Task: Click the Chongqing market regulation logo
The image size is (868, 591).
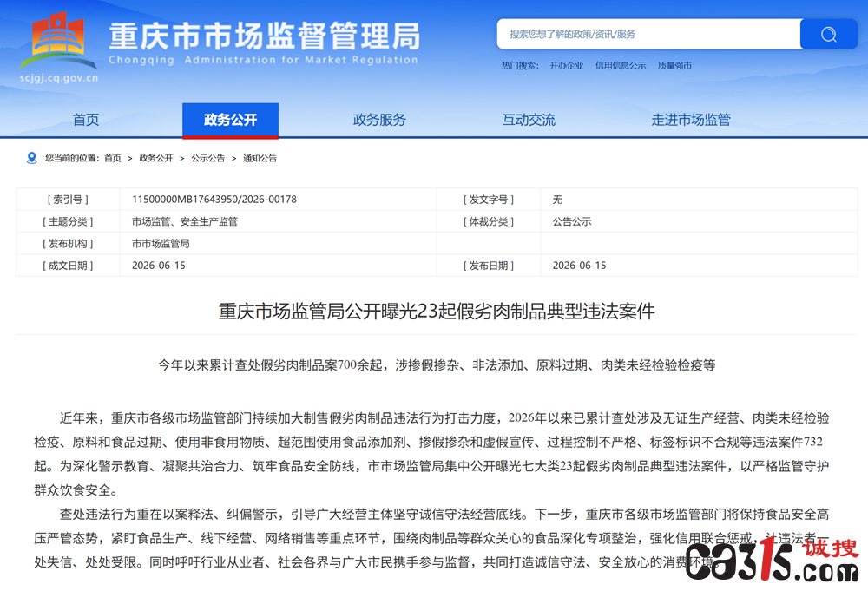Action: (x=57, y=40)
